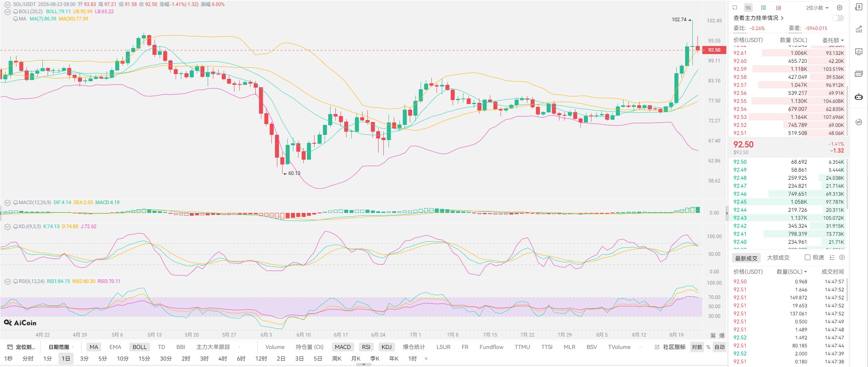Toggle the 对数 logarithmic scale button
This screenshot has width=868, height=367.
(697, 347)
